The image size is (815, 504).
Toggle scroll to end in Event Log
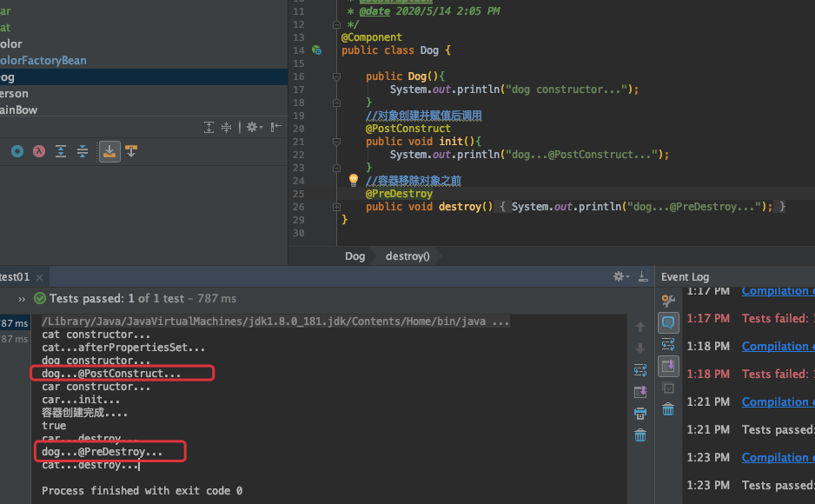(x=668, y=366)
